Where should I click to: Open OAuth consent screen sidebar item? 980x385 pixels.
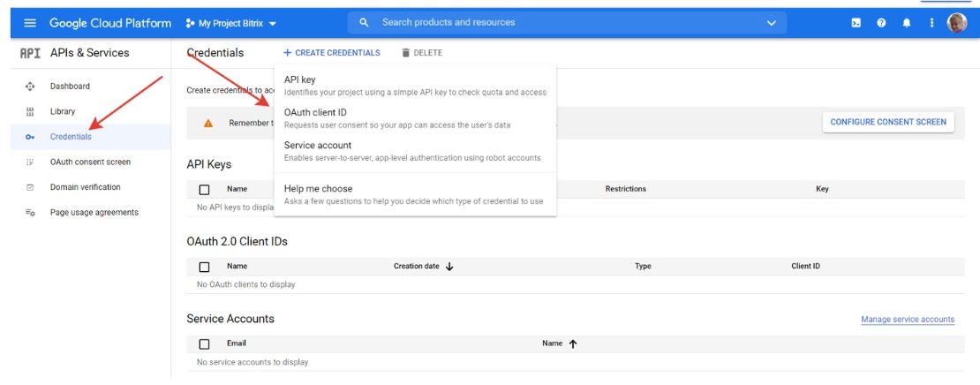90,162
